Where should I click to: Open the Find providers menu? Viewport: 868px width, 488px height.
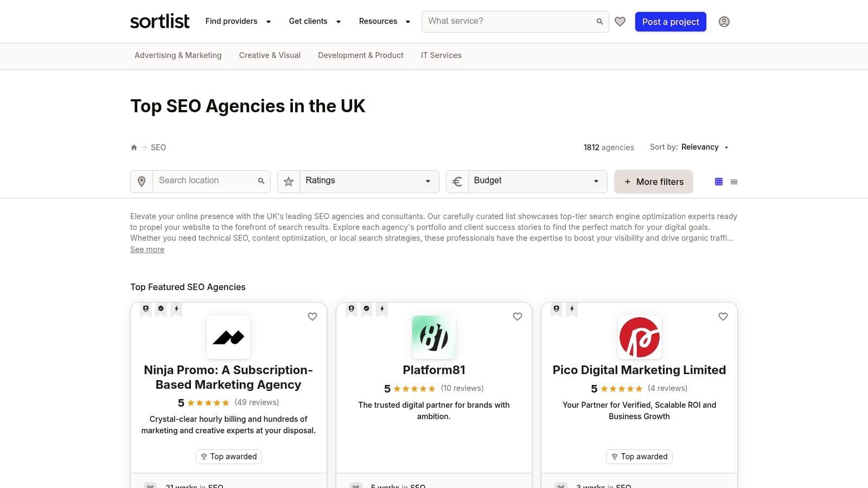238,22
